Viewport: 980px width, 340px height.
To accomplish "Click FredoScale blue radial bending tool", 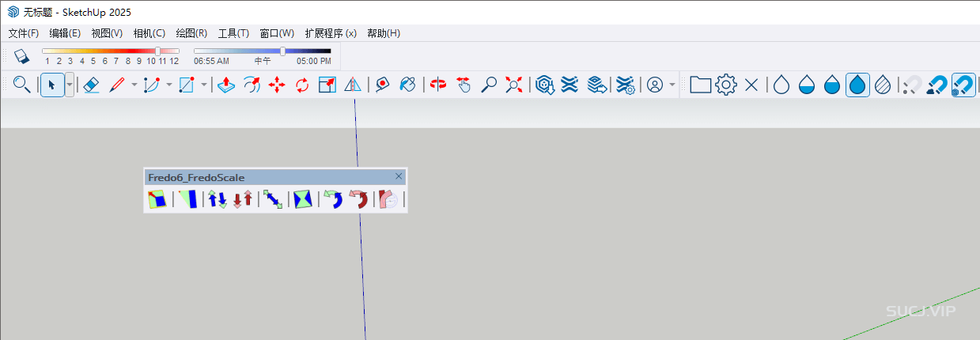I will (333, 199).
